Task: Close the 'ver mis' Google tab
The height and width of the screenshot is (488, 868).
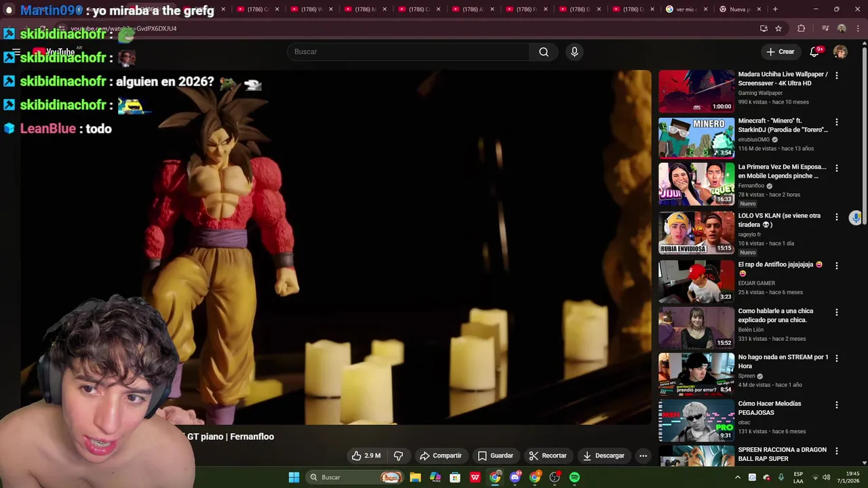Action: (x=705, y=9)
